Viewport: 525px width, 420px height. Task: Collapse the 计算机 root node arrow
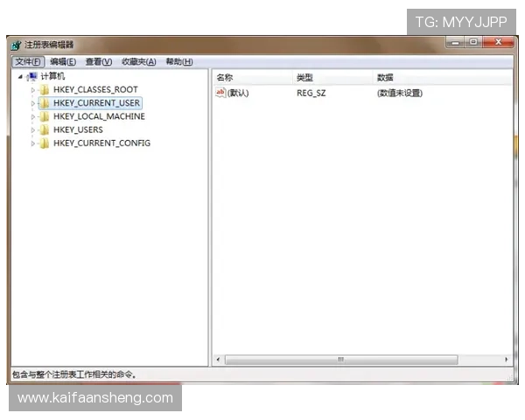(x=20, y=77)
